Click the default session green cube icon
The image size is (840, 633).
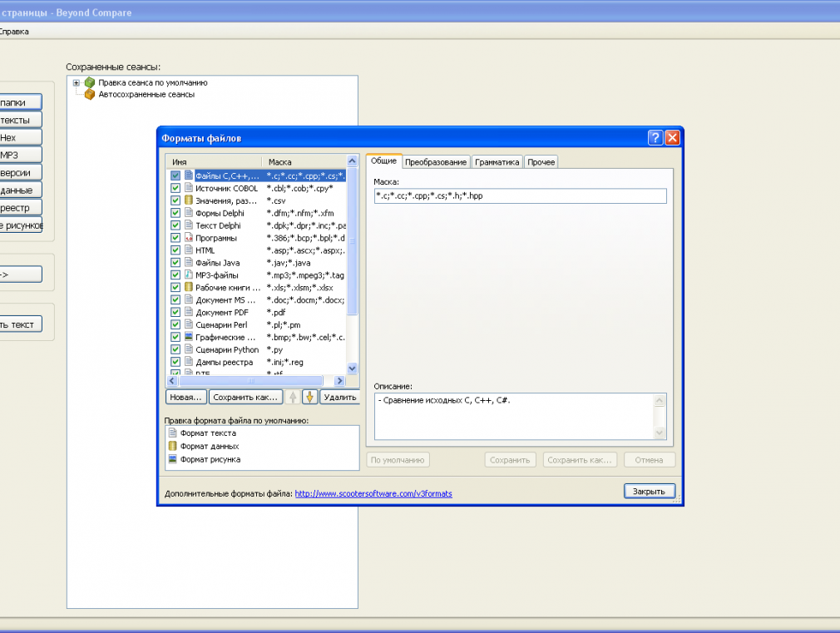click(90, 82)
